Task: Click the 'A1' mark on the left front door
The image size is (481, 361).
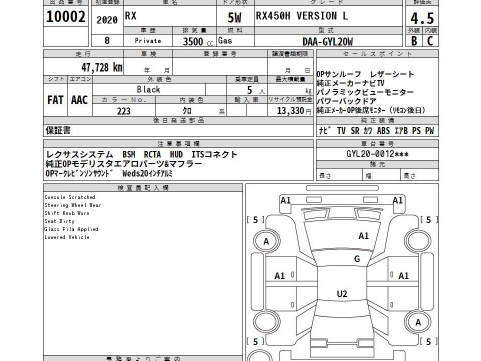Action: pyautogui.click(x=279, y=276)
